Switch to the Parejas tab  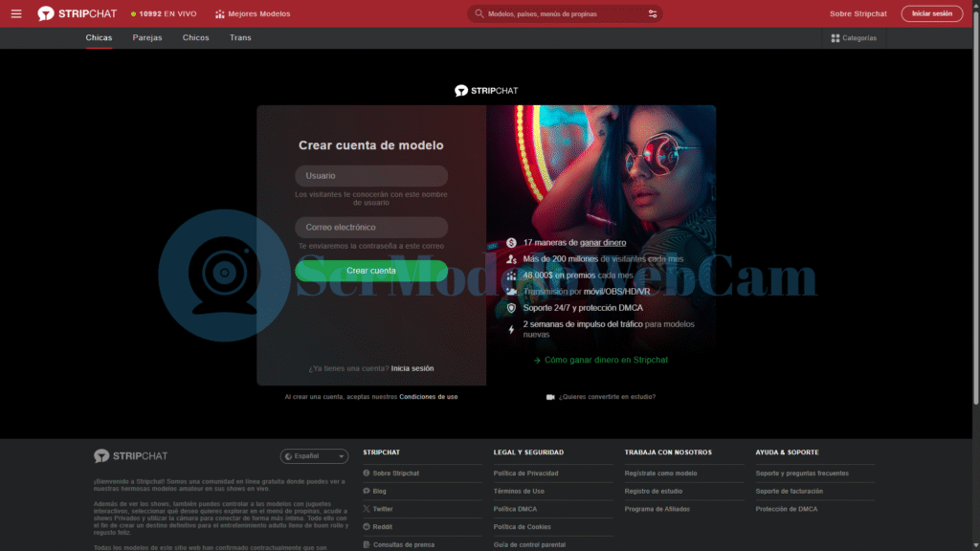[146, 38]
